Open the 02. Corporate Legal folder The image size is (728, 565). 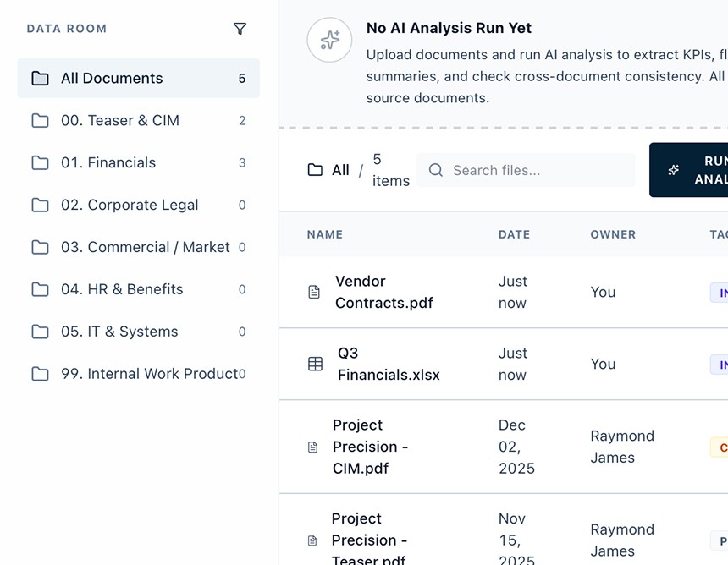tap(138, 205)
